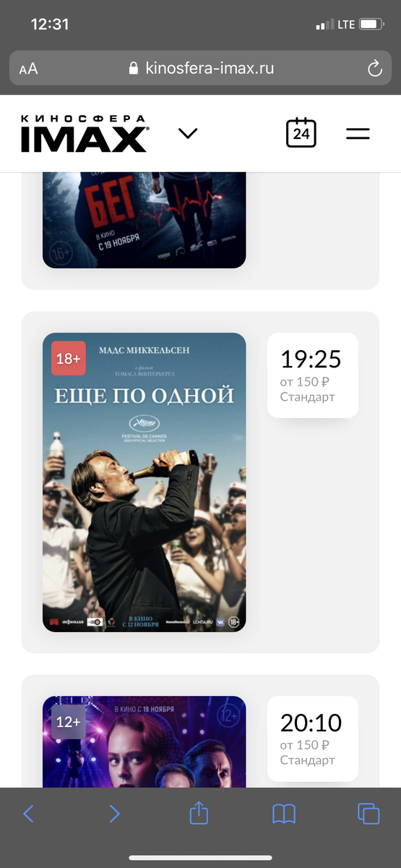Open the aA reader text options
Image resolution: width=401 pixels, height=868 pixels.
click(28, 69)
